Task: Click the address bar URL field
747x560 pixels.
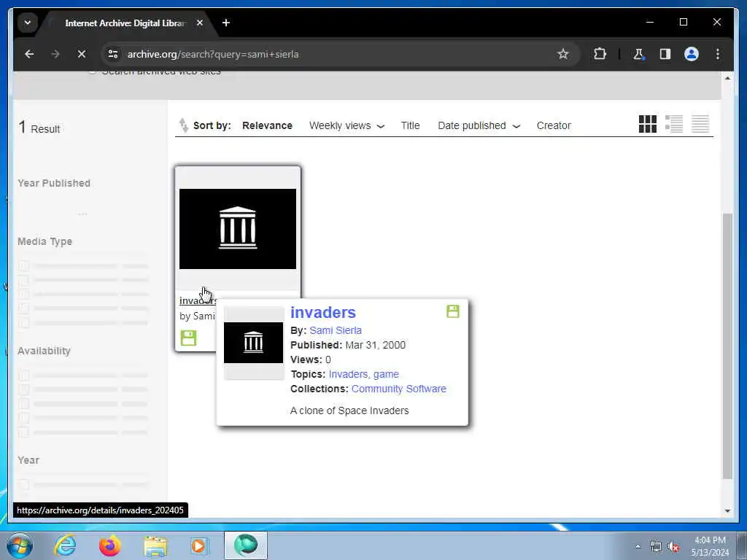Action: click(333, 54)
